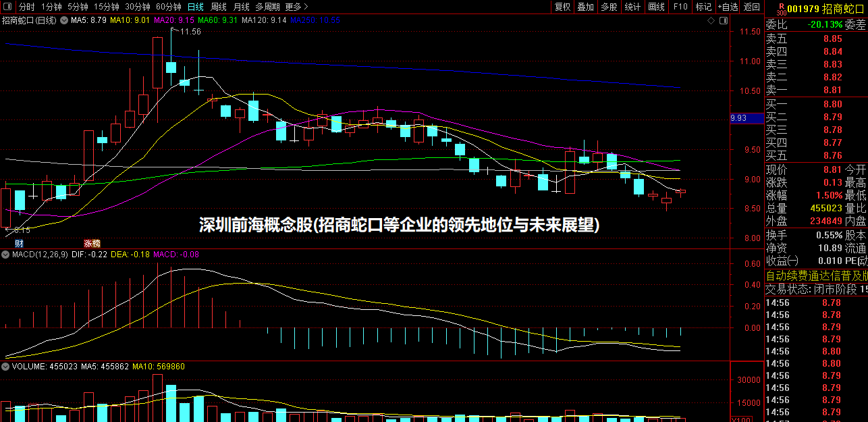Open the 涨榜 badge on chart
868x422 pixels.
(92, 243)
